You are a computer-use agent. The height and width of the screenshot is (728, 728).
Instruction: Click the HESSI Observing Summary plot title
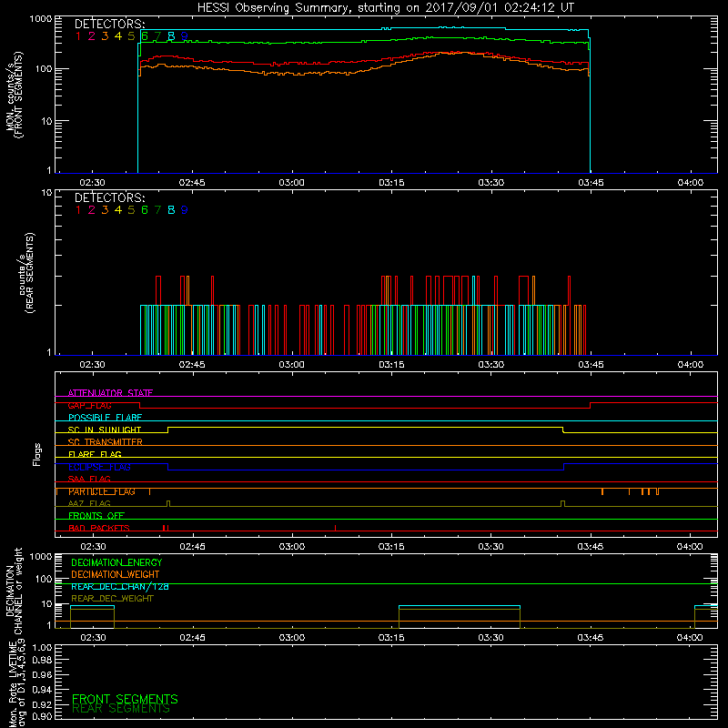(385, 8)
